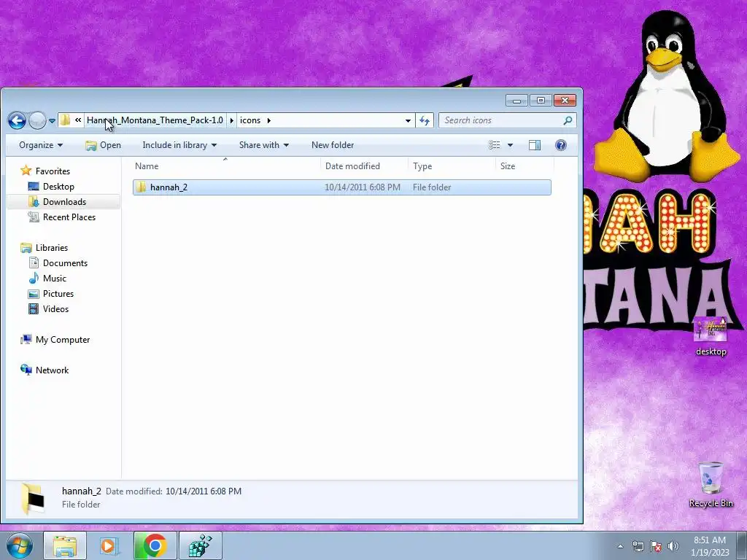Click the desktop theme icon on the desktop

tap(711, 336)
